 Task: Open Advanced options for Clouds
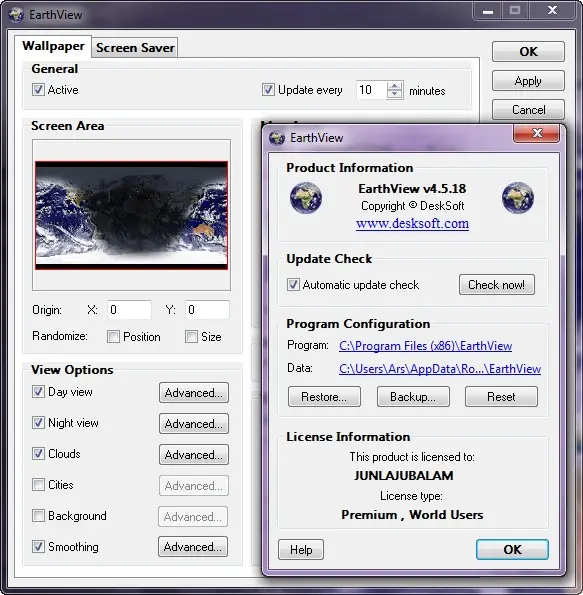coord(194,455)
